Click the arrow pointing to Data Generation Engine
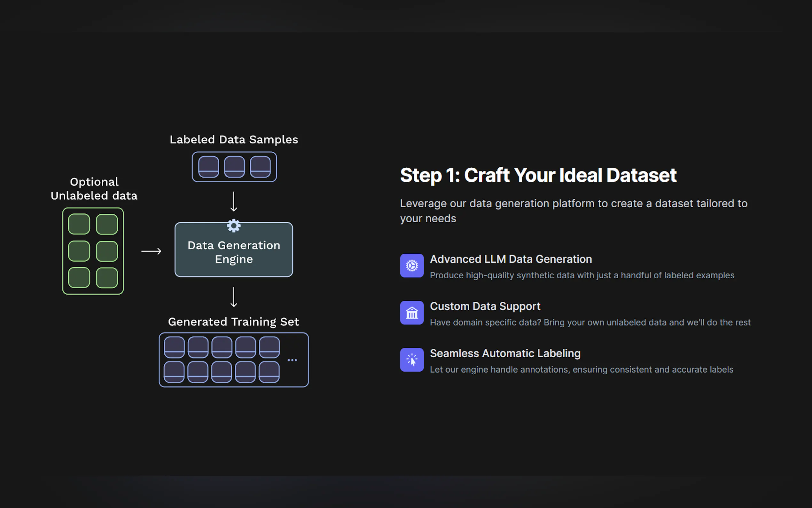The width and height of the screenshot is (812, 508). pyautogui.click(x=152, y=251)
